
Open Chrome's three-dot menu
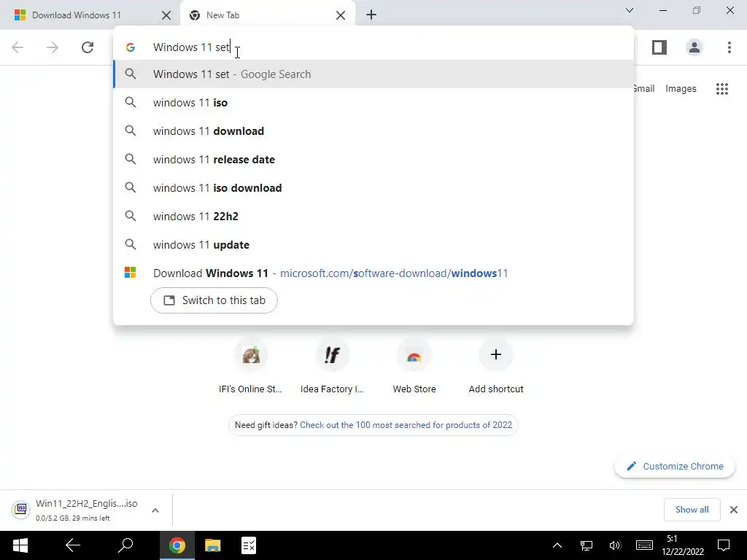729,47
